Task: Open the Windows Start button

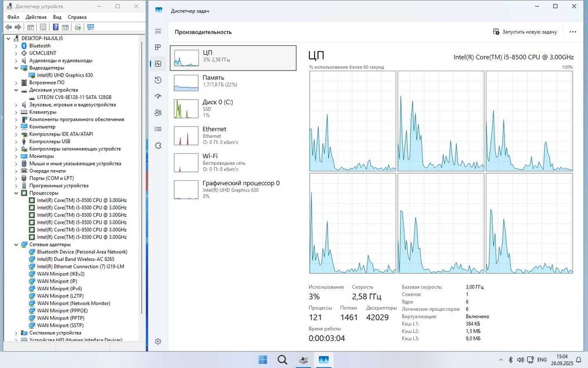Action: 263,360
